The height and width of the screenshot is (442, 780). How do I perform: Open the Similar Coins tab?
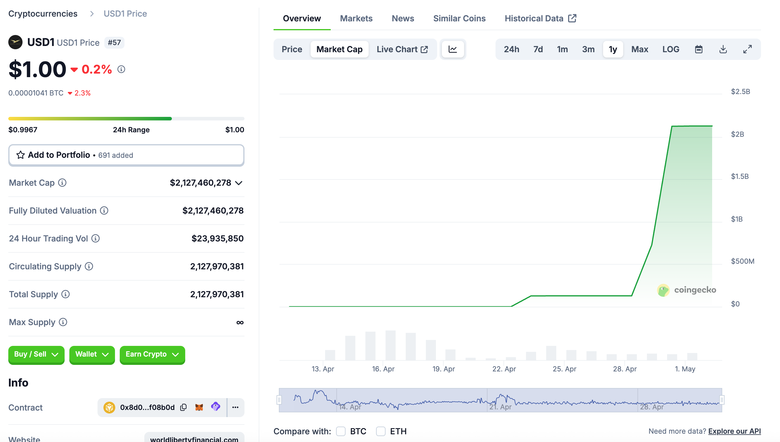click(x=459, y=18)
